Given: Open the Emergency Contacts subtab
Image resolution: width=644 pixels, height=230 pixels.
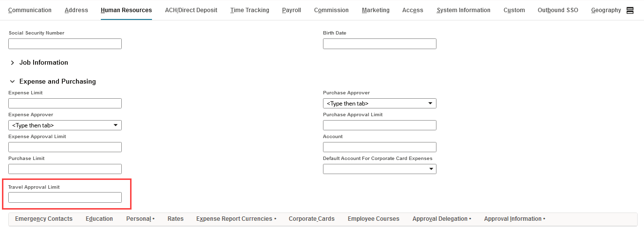Looking at the screenshot, I should pos(44,219).
